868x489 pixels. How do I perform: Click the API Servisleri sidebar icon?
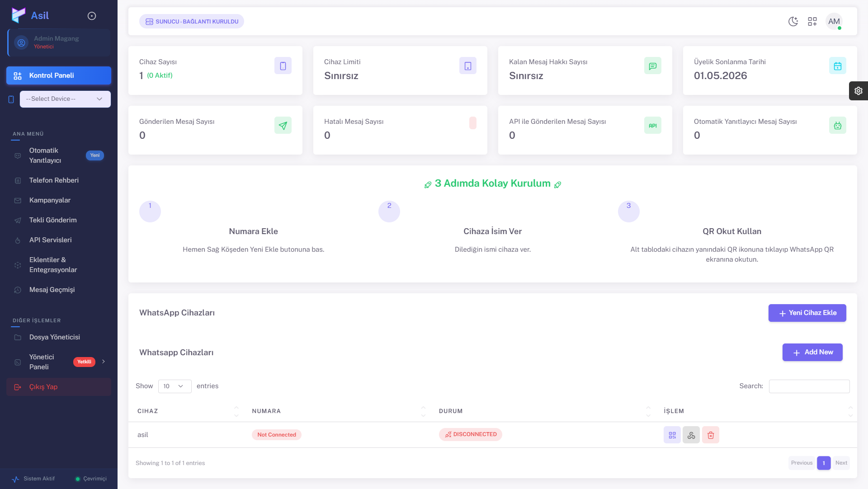tap(18, 240)
